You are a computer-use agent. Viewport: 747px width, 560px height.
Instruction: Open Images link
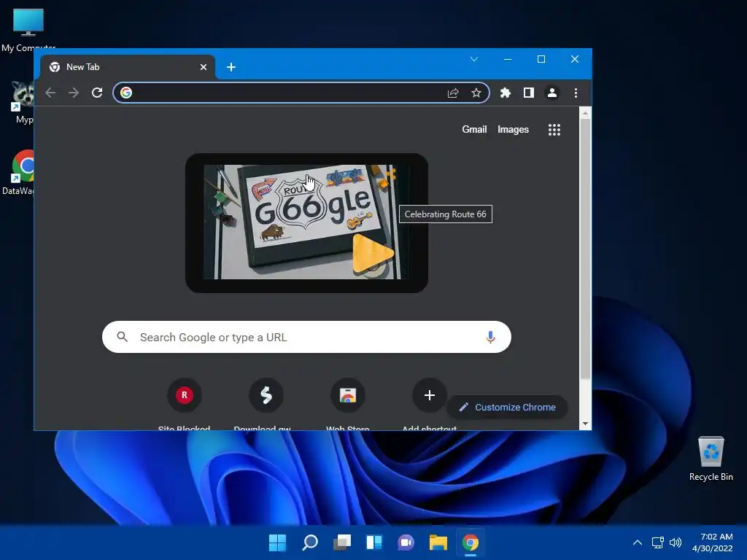pos(513,130)
